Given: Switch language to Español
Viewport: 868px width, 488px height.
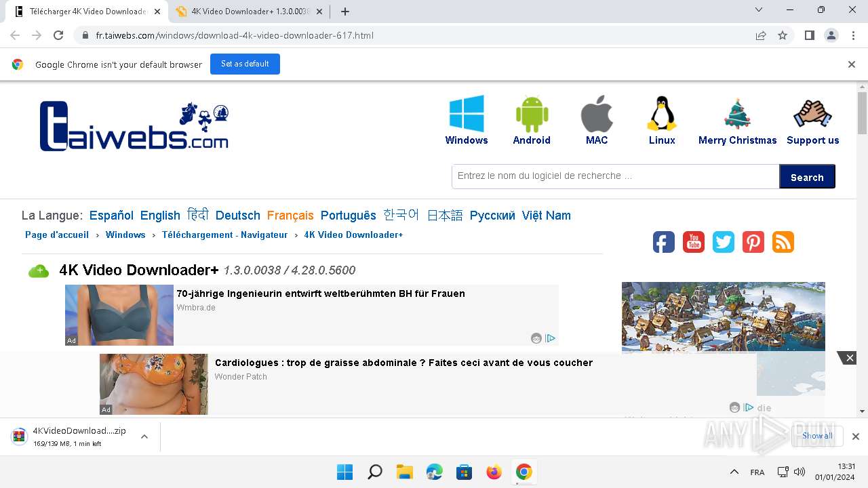Looking at the screenshot, I should click(111, 216).
